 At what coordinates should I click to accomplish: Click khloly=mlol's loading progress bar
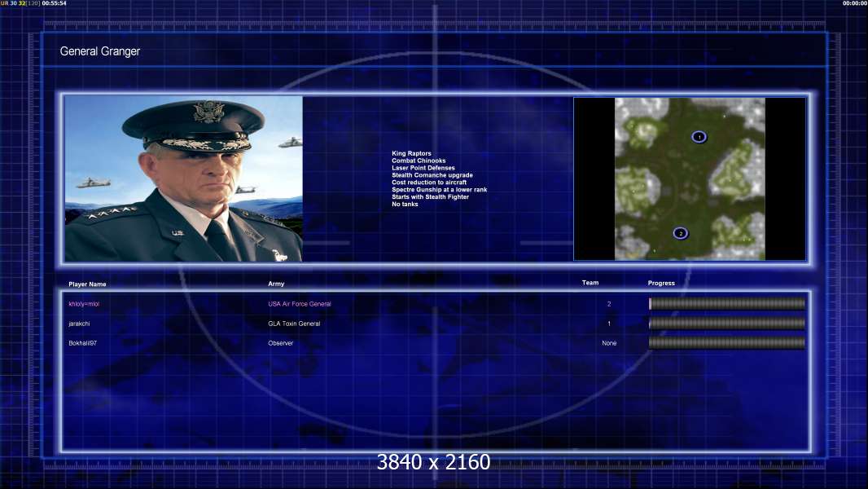727,303
